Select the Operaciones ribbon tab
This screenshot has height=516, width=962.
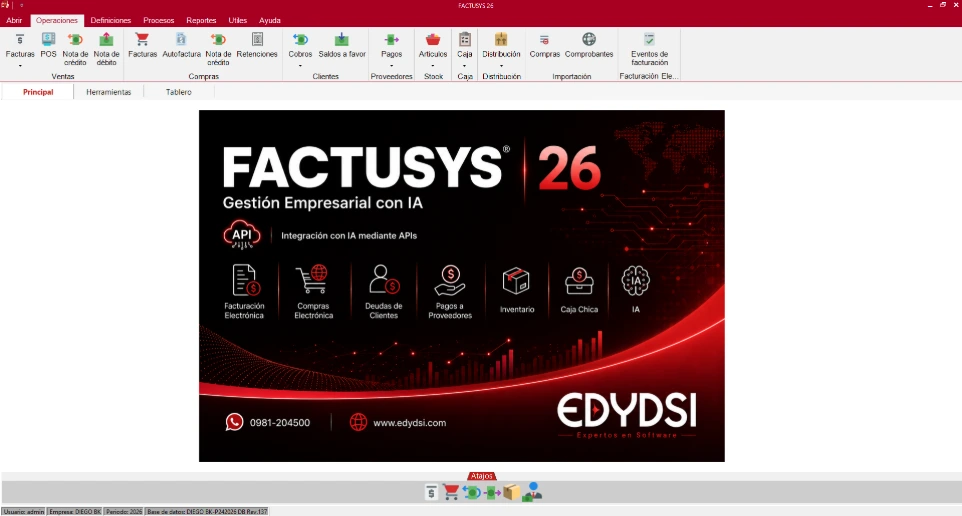[x=56, y=20]
